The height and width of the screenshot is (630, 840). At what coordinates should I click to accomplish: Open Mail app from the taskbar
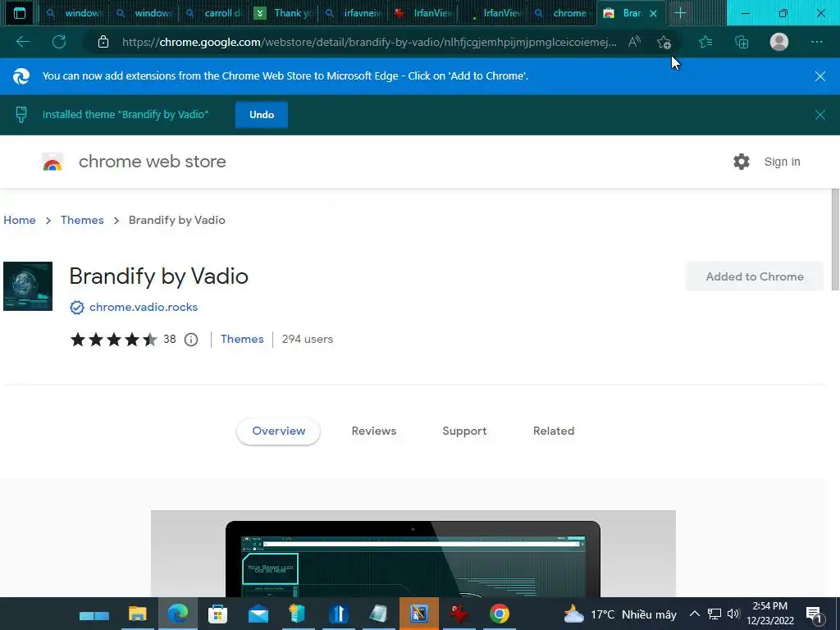pos(258,614)
